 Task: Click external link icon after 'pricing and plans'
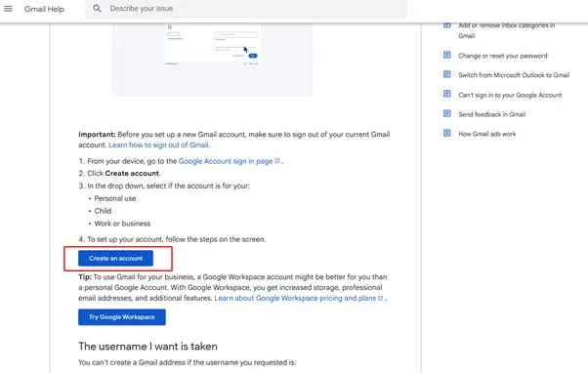(380, 298)
